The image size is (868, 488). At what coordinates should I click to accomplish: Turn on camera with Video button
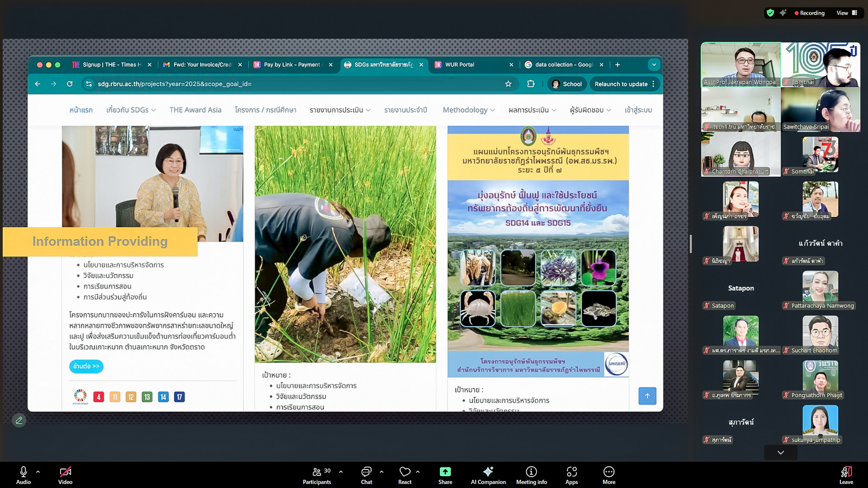65,475
